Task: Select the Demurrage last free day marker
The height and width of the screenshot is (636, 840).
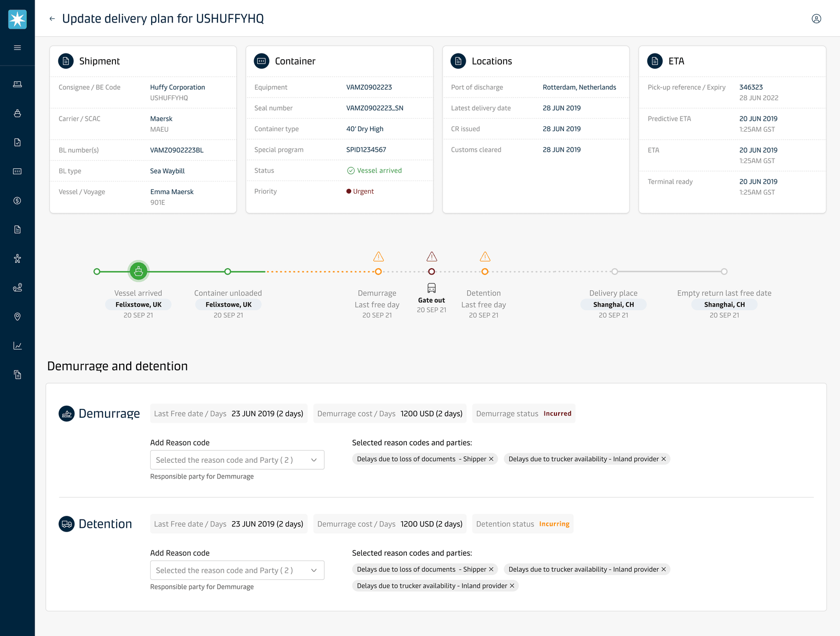Action: (x=378, y=271)
